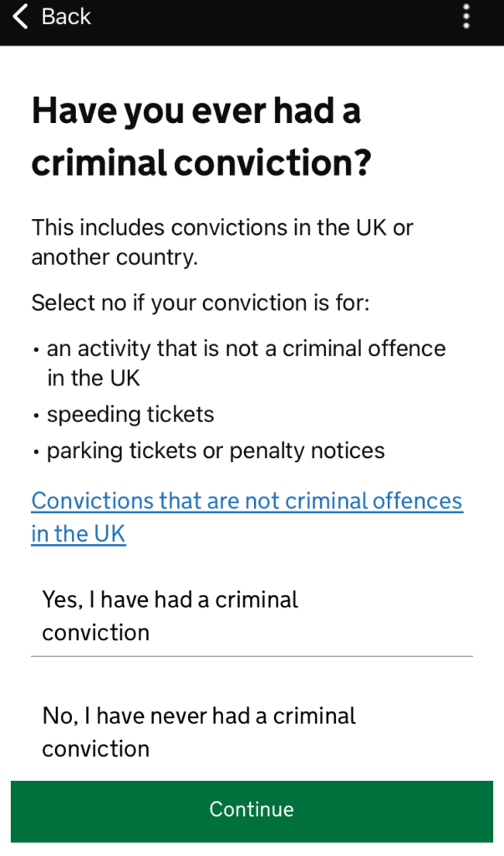Click the "speeding tickets" list item

130,415
